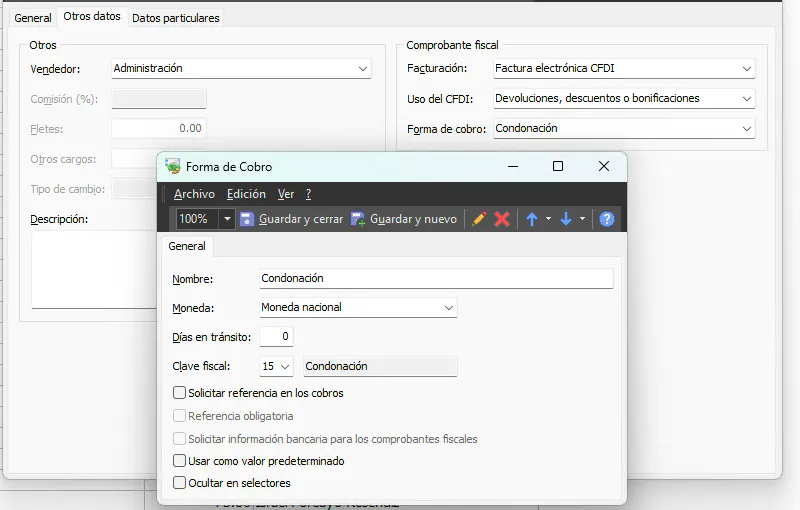Image resolution: width=800 pixels, height=510 pixels.
Task: Open the Archivo menu
Action: tap(194, 194)
